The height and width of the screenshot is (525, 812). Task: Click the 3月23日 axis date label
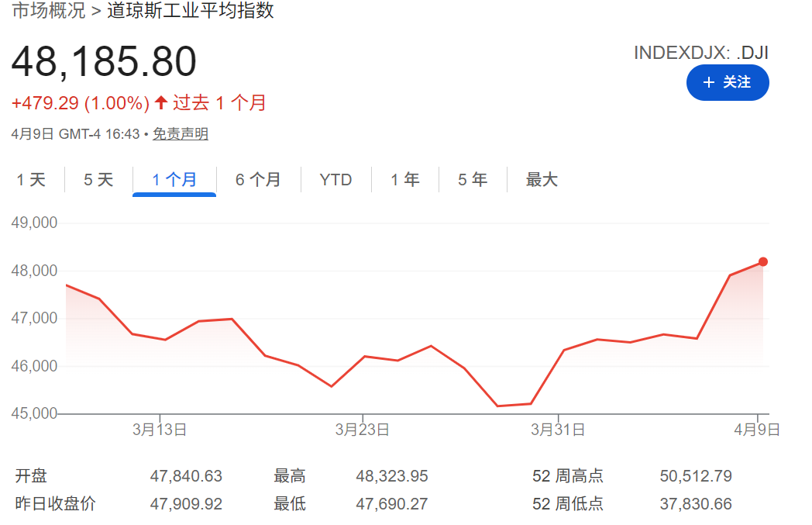pos(364,427)
